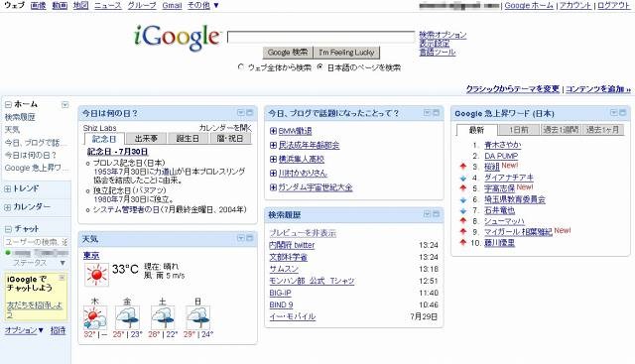Image resolution: width=635 pixels, height=364 pixels.
Task: Minimize the Google 急上昇ワード gadget
Action: (x=623, y=113)
